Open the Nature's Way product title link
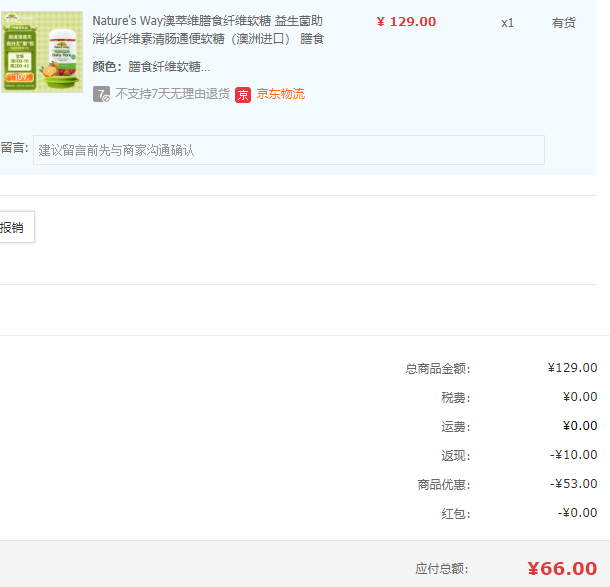Viewport: 610px width, 587px height. [208, 30]
